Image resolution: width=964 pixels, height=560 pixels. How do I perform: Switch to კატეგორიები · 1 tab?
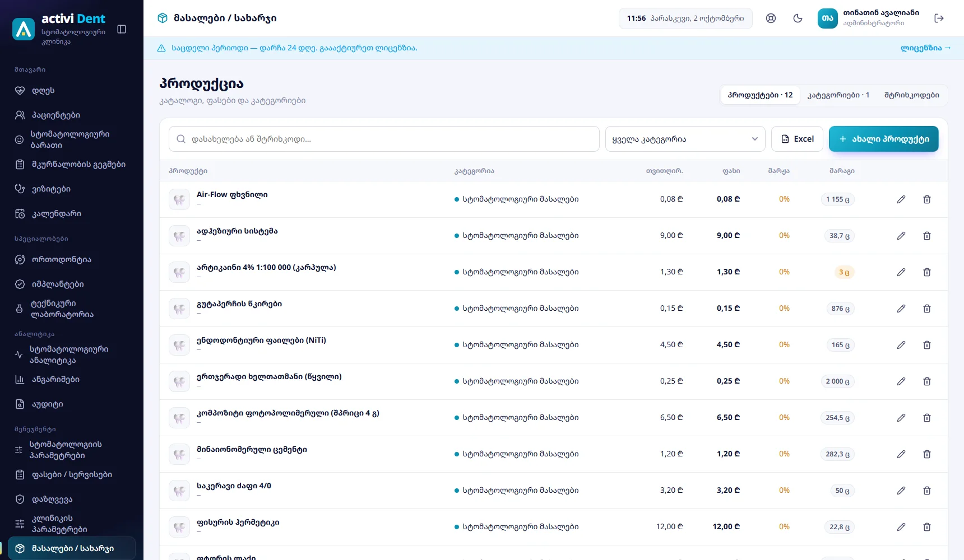[838, 95]
